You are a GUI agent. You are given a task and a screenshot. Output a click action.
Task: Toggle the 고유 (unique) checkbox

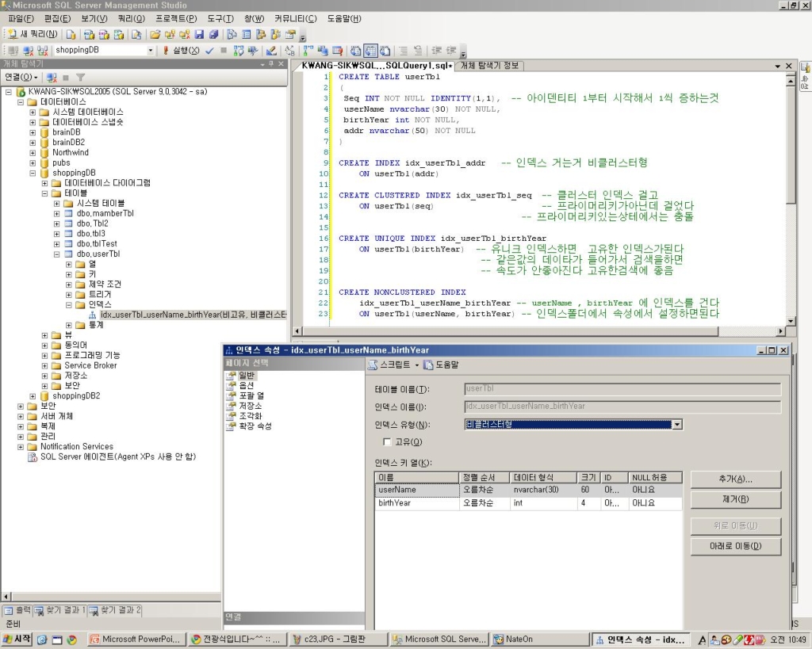[386, 442]
